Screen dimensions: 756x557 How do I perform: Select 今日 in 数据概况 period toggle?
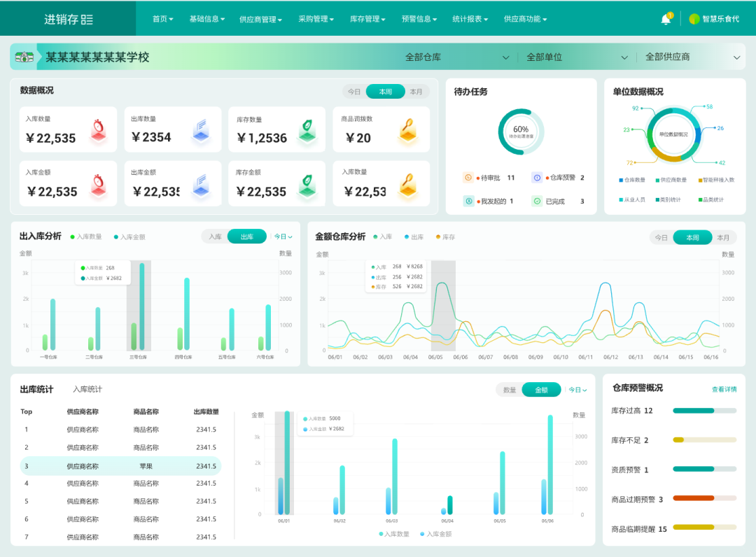click(354, 92)
